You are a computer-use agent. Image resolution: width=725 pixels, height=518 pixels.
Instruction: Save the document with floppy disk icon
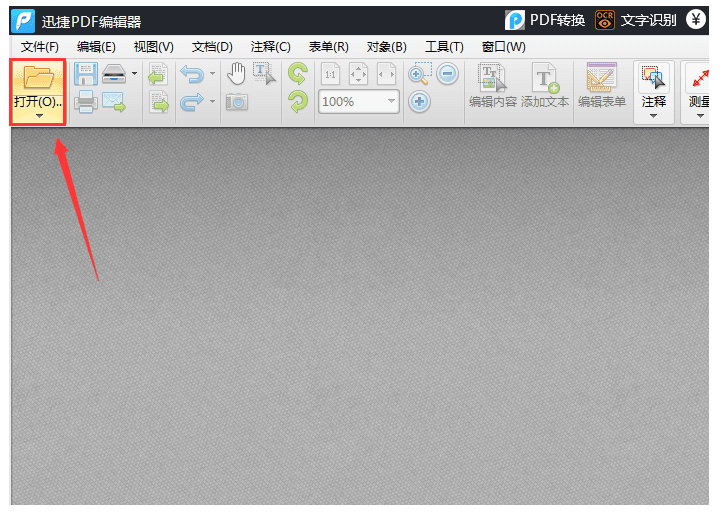pos(86,74)
